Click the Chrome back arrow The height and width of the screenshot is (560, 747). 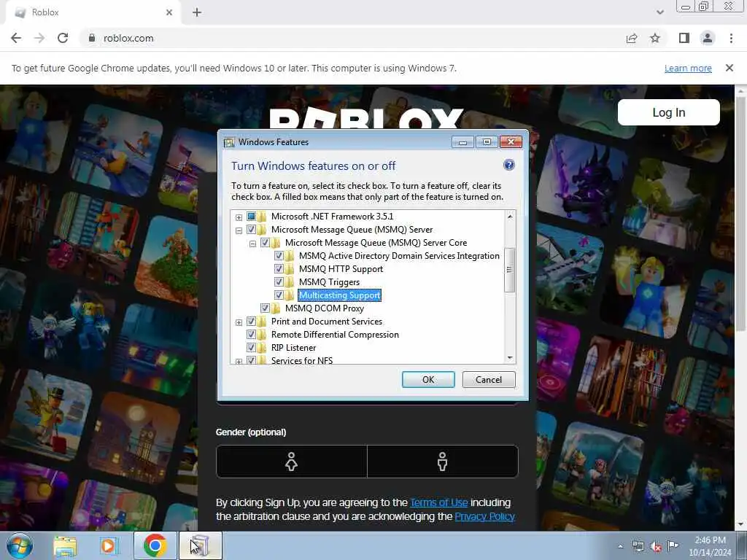point(16,38)
